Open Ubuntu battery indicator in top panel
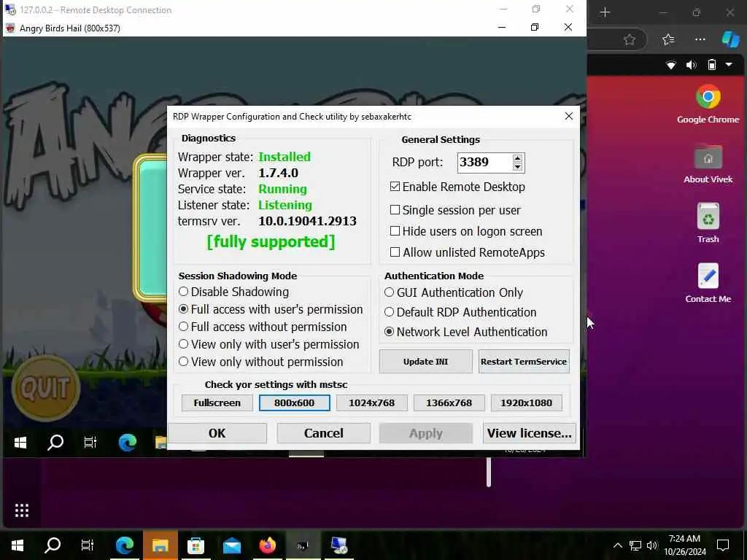This screenshot has width=747, height=560. click(712, 65)
